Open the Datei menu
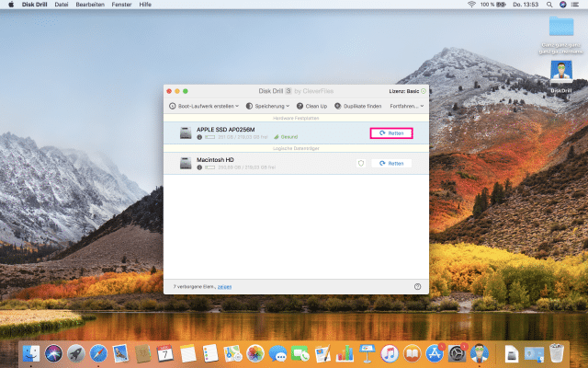The height and width of the screenshot is (368, 588). click(x=62, y=5)
